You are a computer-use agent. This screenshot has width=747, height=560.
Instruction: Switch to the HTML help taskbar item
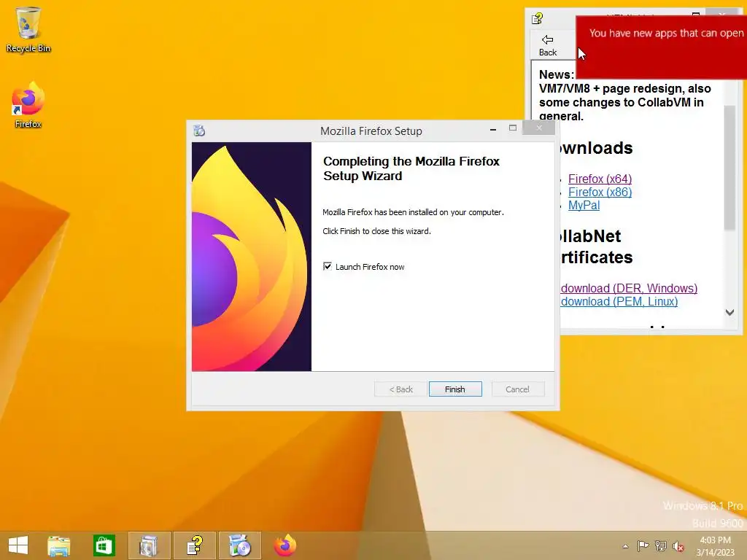[194, 545]
